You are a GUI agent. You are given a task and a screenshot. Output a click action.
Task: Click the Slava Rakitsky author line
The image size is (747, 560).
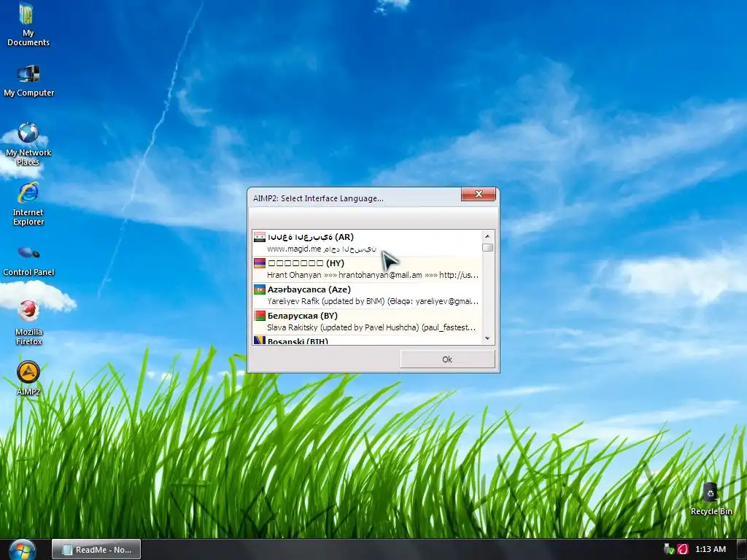pos(371,327)
